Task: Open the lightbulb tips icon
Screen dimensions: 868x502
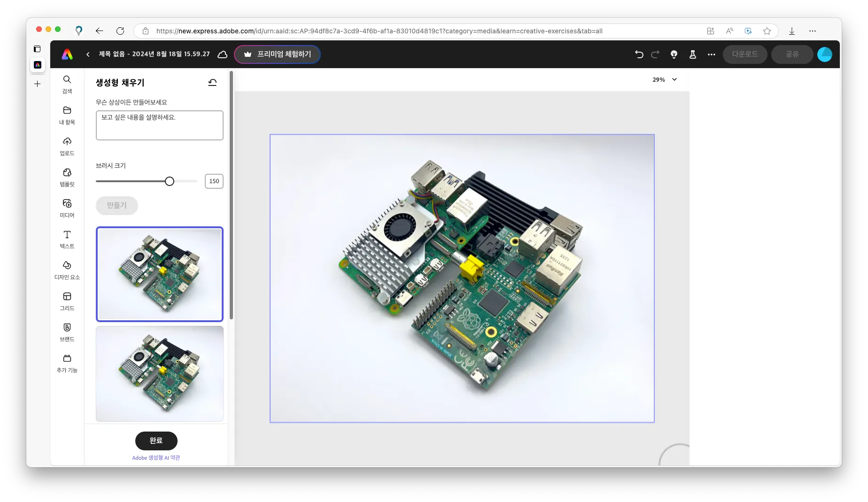Action: 674,54
